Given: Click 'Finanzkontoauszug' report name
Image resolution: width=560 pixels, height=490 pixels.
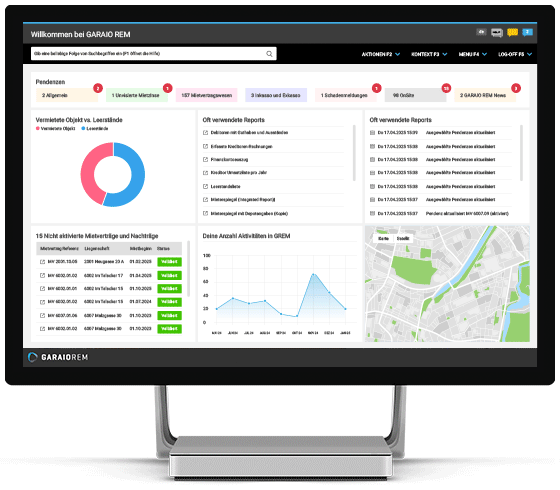Looking at the screenshot, I should click(229, 160).
